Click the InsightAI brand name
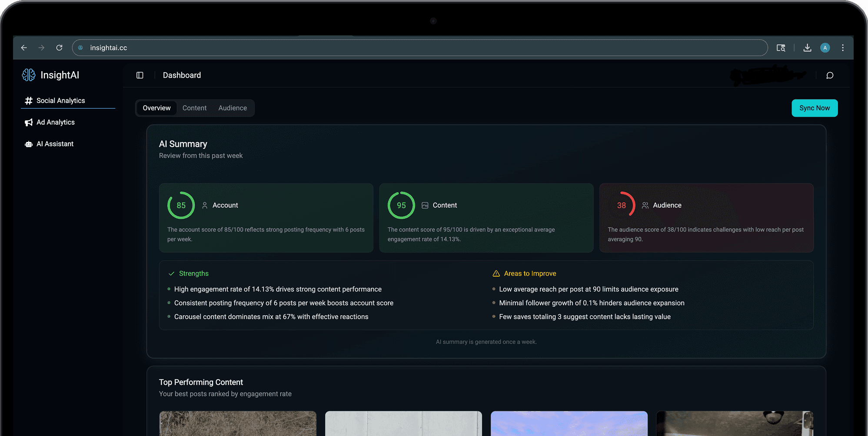The width and height of the screenshot is (868, 436). click(x=60, y=75)
